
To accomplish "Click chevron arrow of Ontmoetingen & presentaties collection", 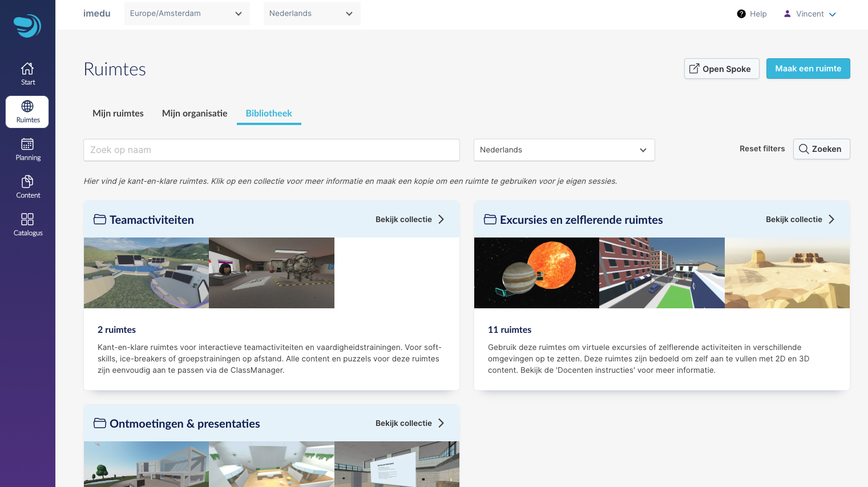I will point(441,423).
